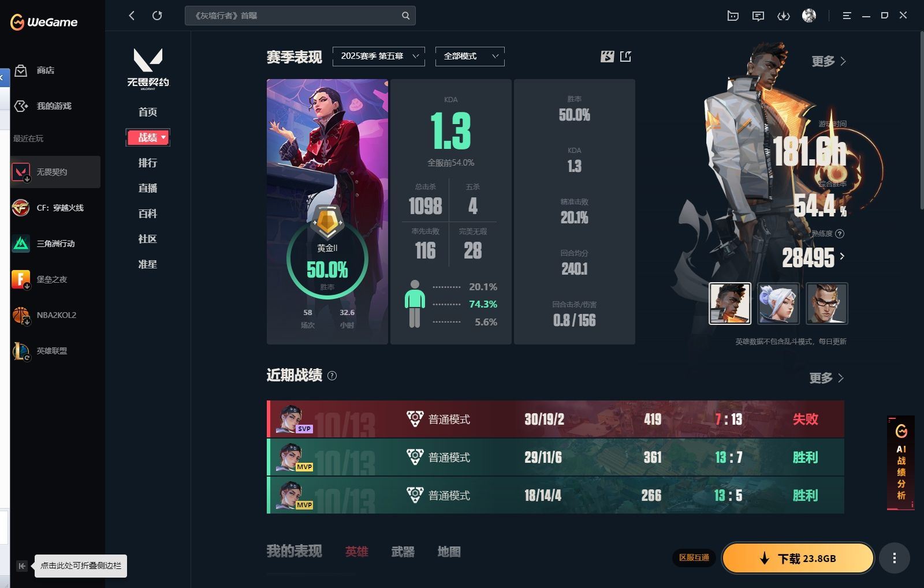This screenshot has height=588, width=924.
Task: Click the help icon beside 近期战绩
Action: click(332, 376)
